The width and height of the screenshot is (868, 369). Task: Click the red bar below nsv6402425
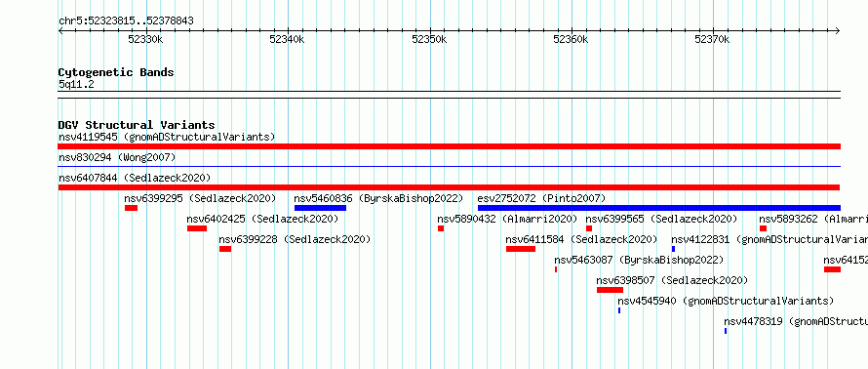pos(197,228)
